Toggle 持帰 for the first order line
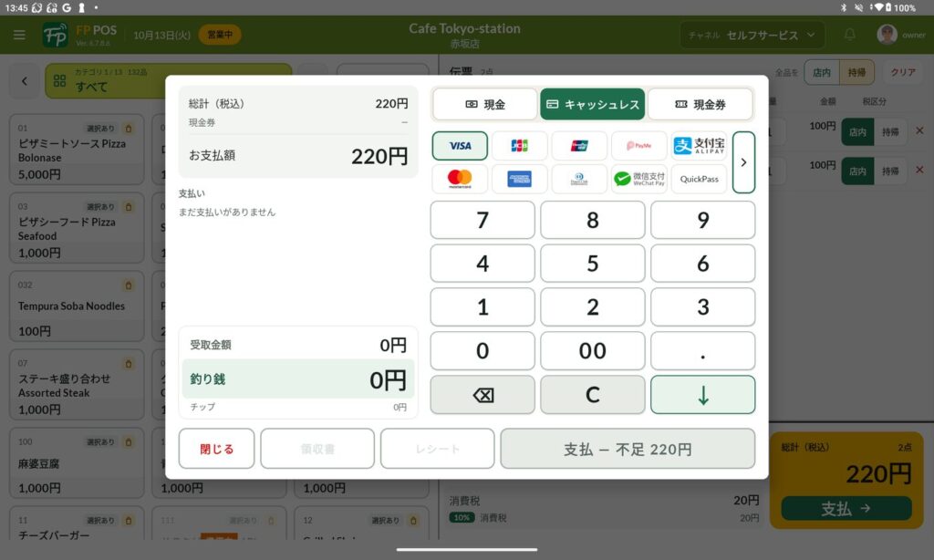934x560 pixels. click(x=890, y=131)
